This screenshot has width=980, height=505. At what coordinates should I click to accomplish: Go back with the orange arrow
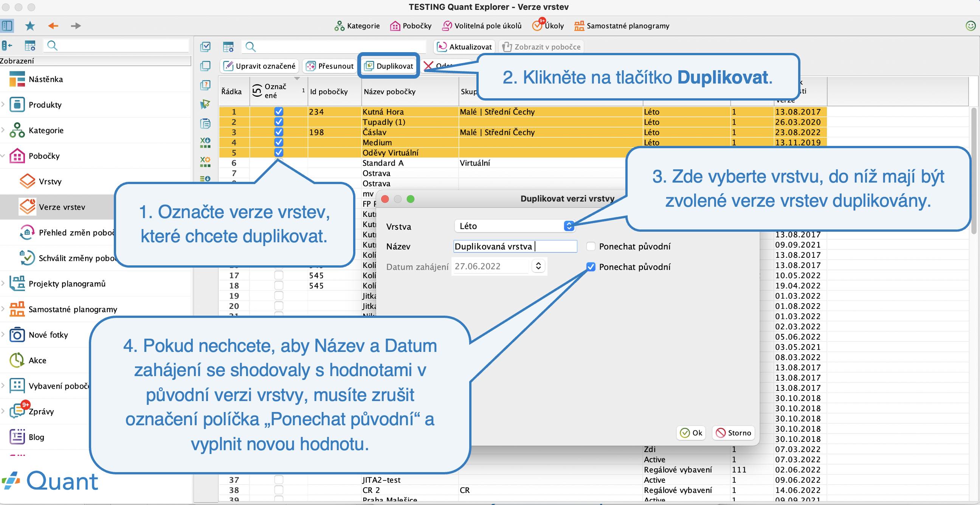tap(53, 26)
